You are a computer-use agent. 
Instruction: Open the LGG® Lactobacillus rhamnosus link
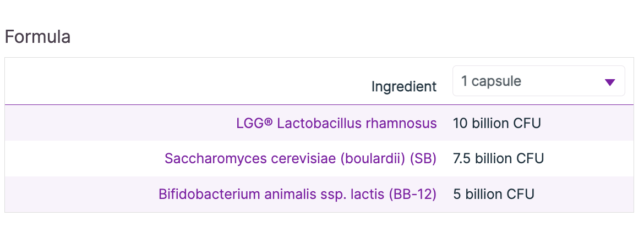(x=336, y=123)
